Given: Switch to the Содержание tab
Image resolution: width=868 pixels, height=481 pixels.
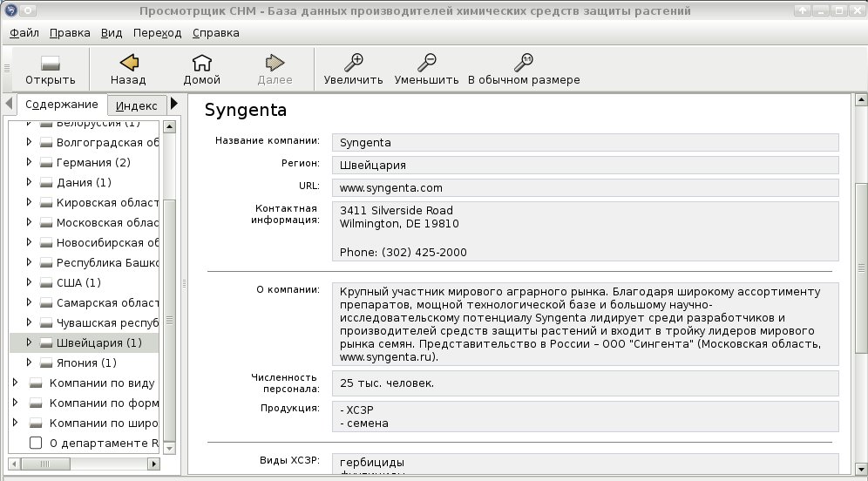Looking at the screenshot, I should pyautogui.click(x=62, y=104).
